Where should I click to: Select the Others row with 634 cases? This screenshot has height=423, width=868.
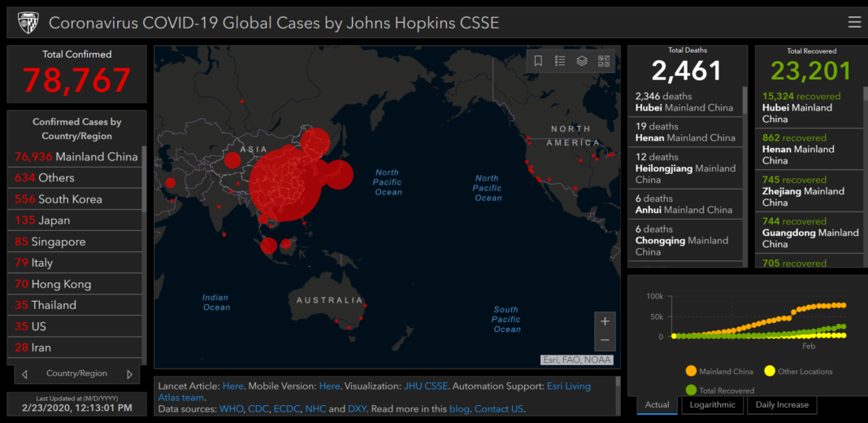pyautogui.click(x=75, y=178)
